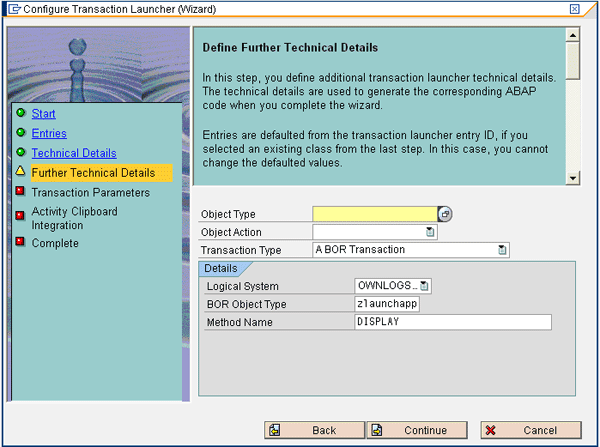Click the 'Define Further Technical Details' heading
600x447 pixels.
point(290,47)
